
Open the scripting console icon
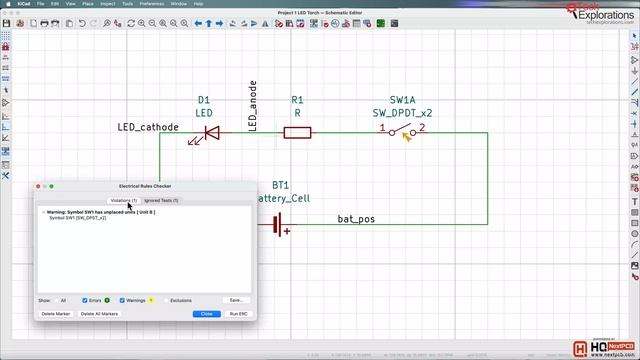click(394, 24)
